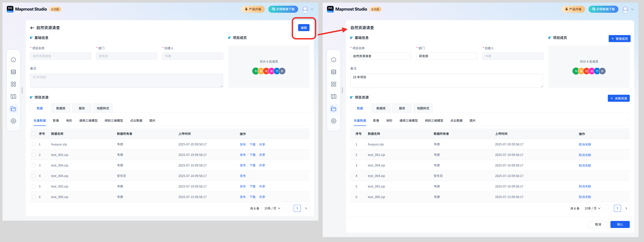
Task: Check the select-all checkbox in table header
Action: 33,134
